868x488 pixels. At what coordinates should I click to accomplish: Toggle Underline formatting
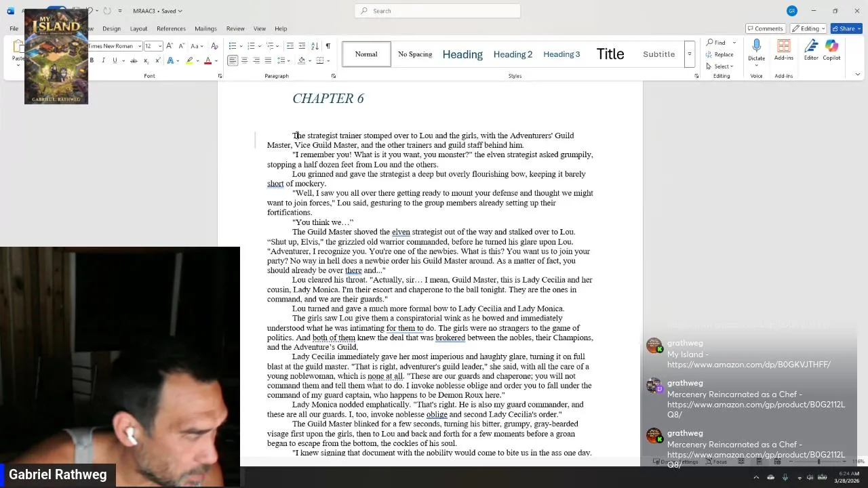tap(115, 61)
